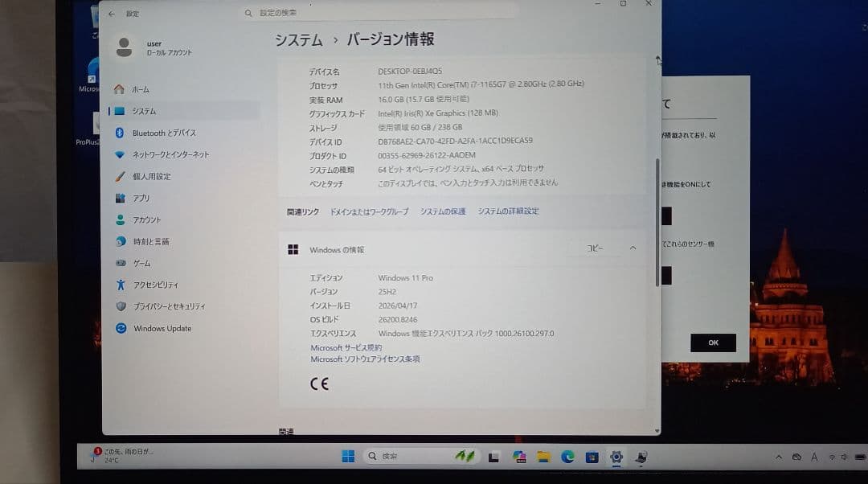Image resolution: width=868 pixels, height=484 pixels.
Task: Open システムの詳細設定 link
Action: point(508,211)
